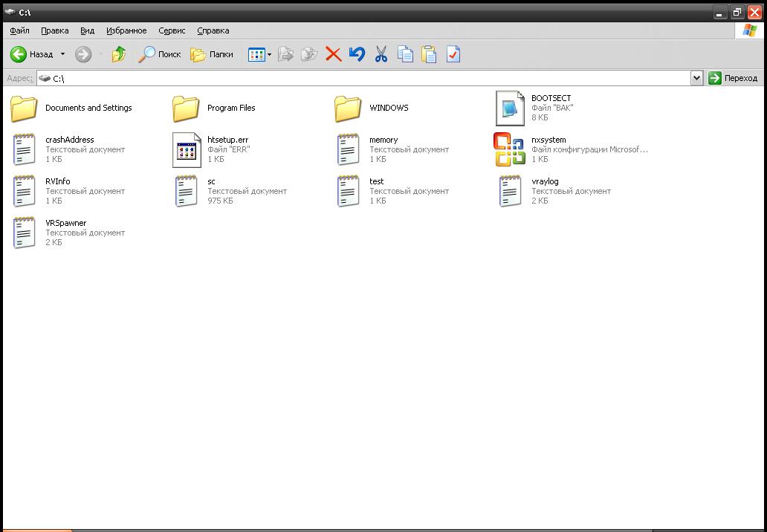
Task: Click the clipboard Paste icon
Action: click(x=429, y=54)
